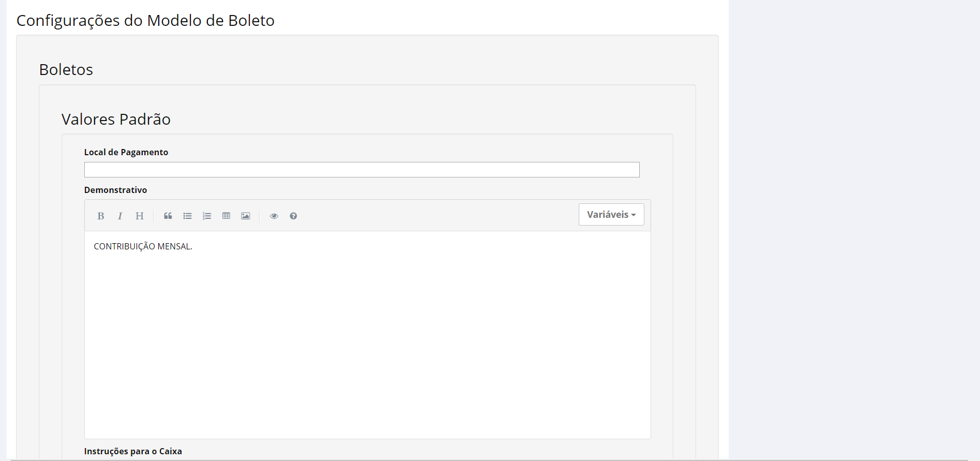
Task: Open the editor help question-mark icon
Action: [293, 216]
